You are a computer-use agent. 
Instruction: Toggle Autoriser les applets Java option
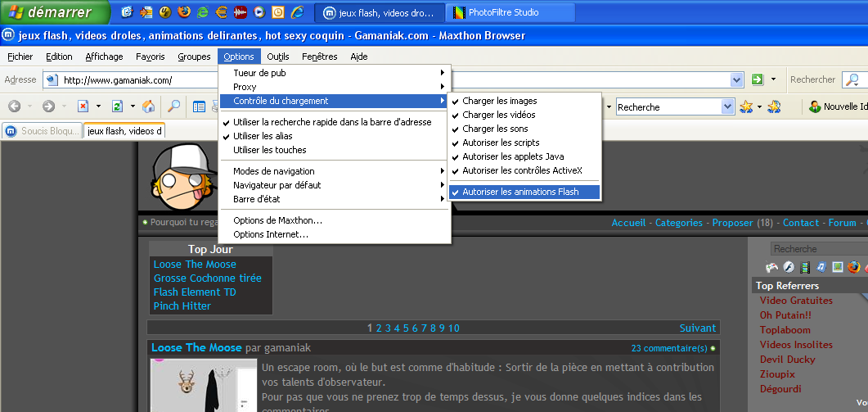point(524,156)
